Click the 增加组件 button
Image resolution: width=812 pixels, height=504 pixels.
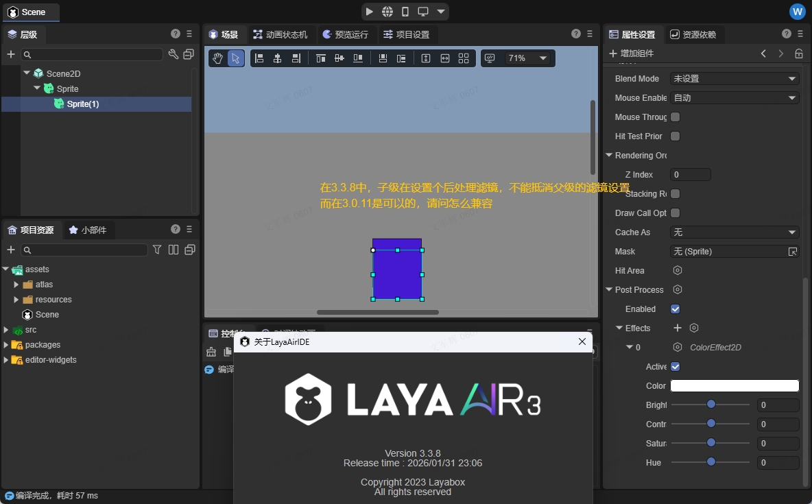click(x=631, y=53)
